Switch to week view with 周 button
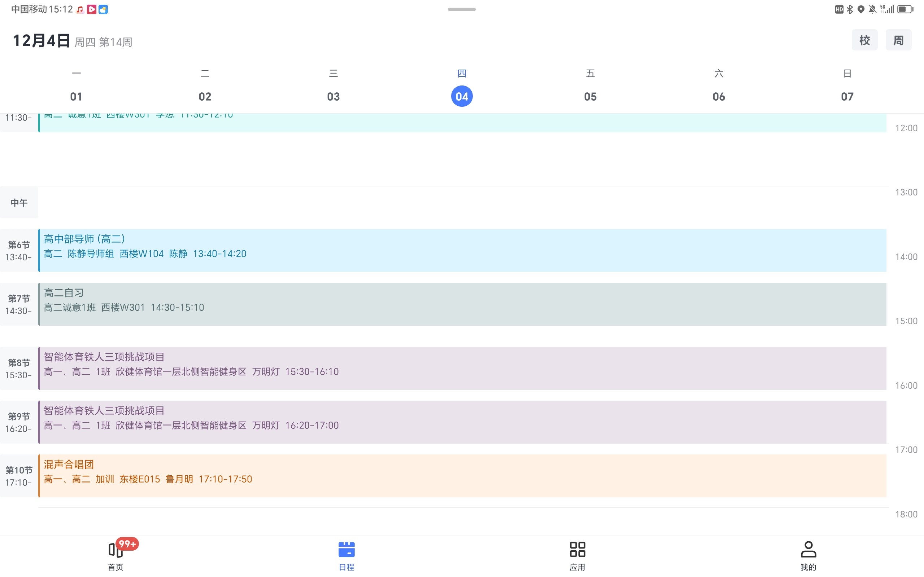Image resolution: width=924 pixels, height=577 pixels. 898,40
